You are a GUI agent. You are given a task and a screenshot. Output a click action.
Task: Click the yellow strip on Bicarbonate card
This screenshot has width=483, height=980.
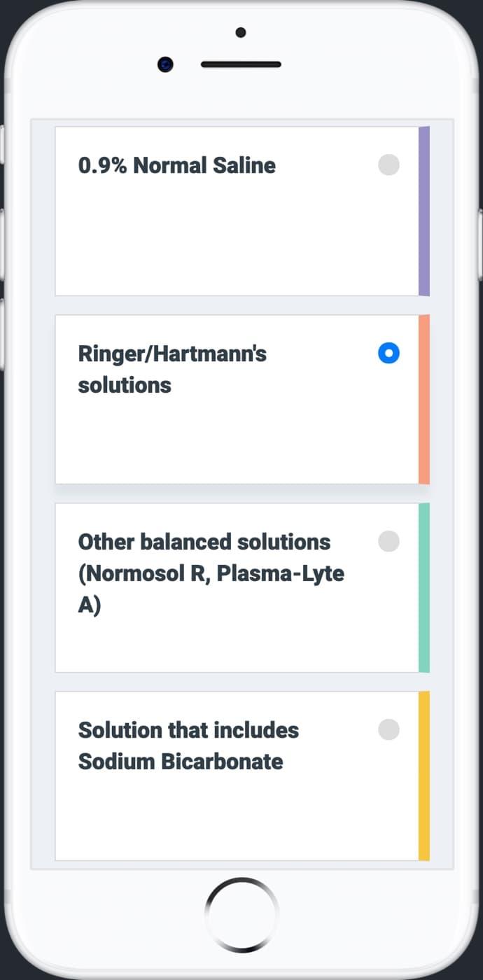[424, 776]
